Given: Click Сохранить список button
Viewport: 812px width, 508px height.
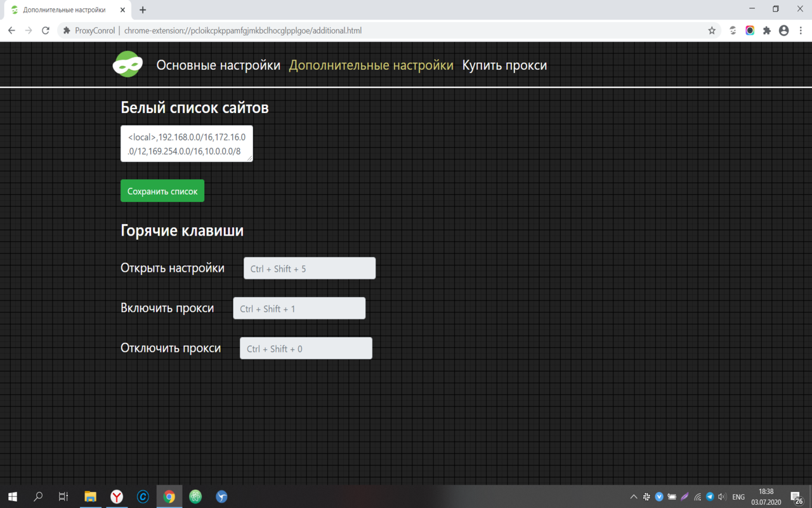Looking at the screenshot, I should click(162, 191).
